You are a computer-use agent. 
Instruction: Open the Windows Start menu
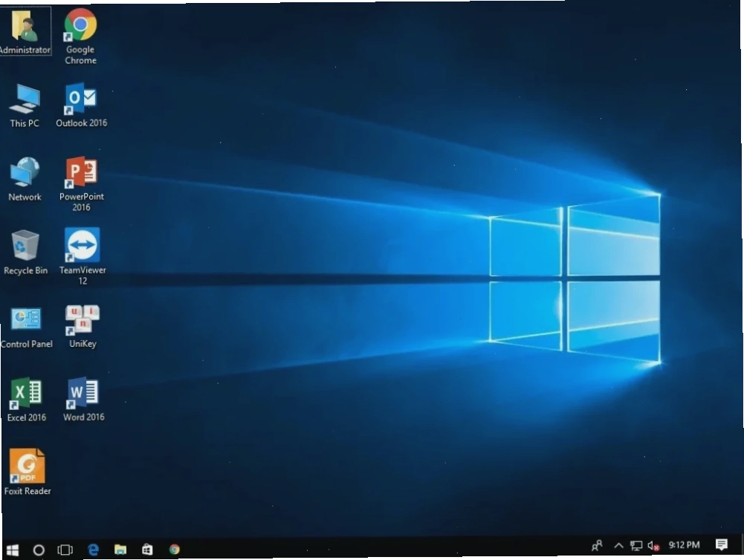13,550
